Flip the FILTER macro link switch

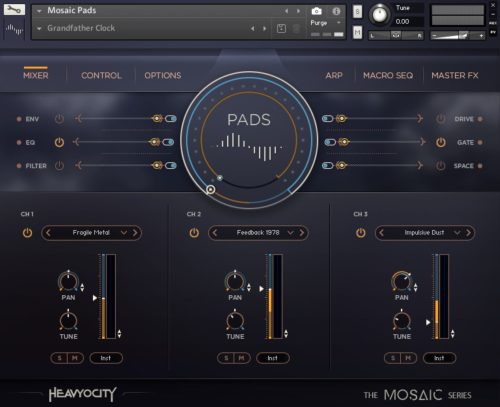[171, 165]
